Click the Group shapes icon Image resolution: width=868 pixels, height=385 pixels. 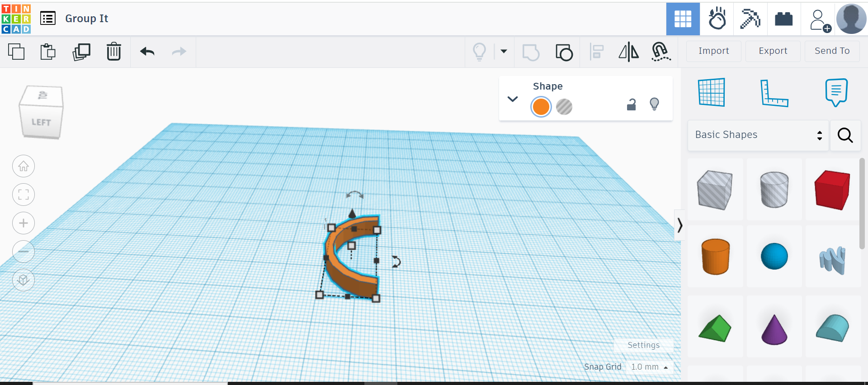[531, 52]
